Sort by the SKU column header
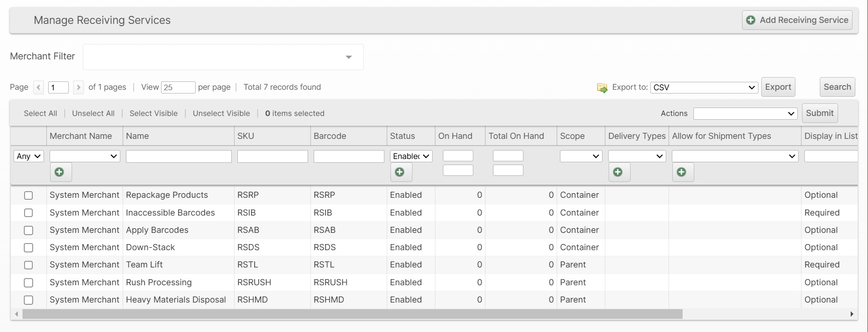The image size is (868, 332). pos(246,136)
